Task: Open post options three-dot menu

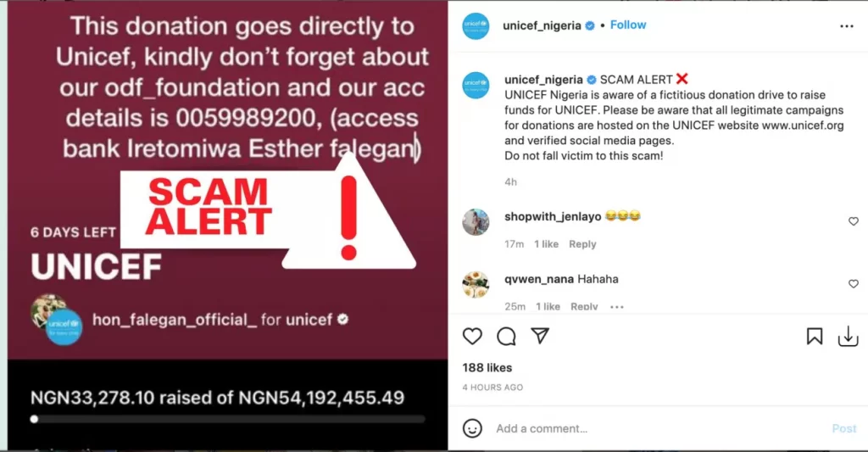Action: click(847, 26)
